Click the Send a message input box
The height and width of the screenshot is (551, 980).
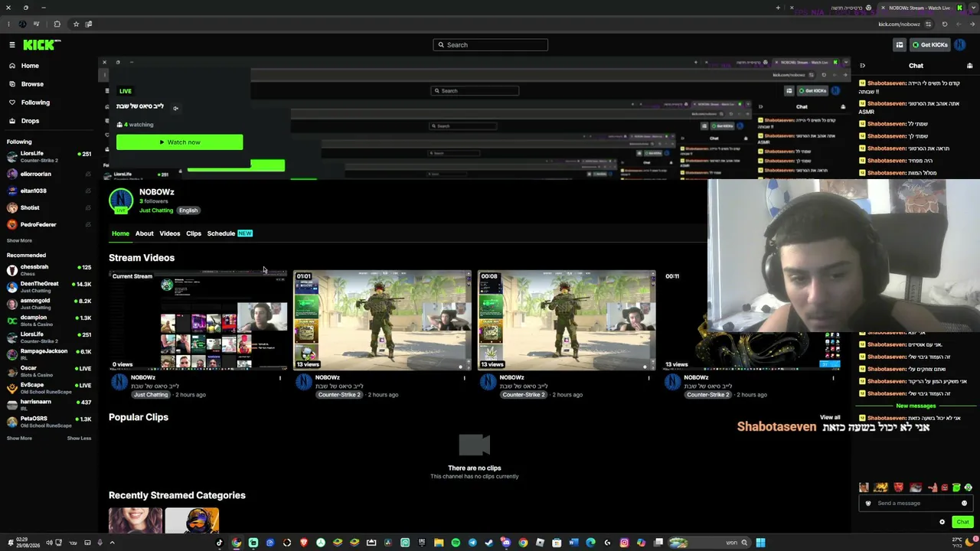[916, 503]
